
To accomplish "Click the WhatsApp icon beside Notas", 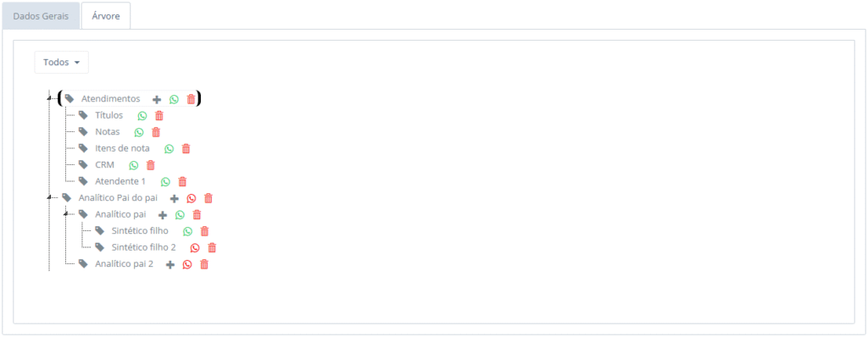I will (x=139, y=132).
